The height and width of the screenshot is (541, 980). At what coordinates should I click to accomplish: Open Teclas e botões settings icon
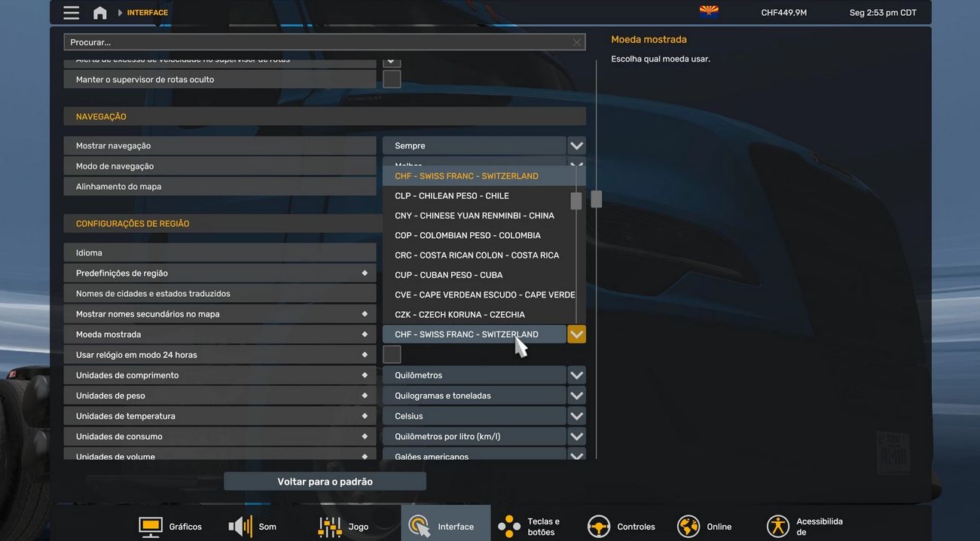click(509, 527)
